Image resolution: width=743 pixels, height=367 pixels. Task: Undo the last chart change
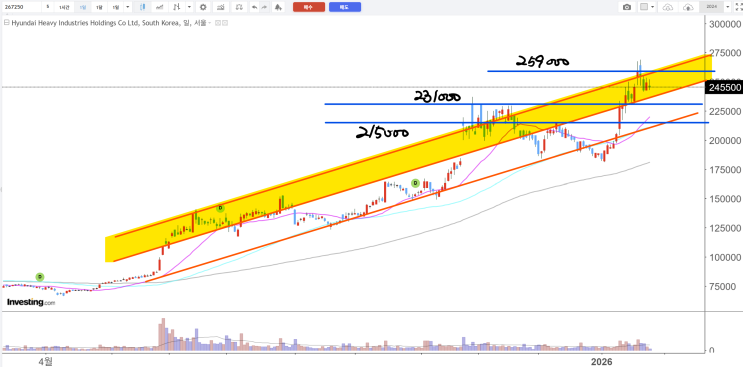point(254,7)
